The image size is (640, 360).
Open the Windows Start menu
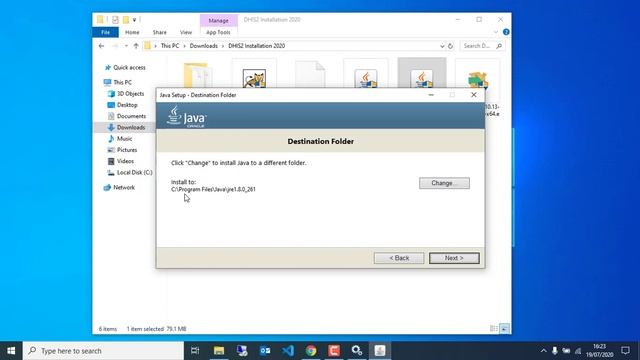tap(11, 351)
